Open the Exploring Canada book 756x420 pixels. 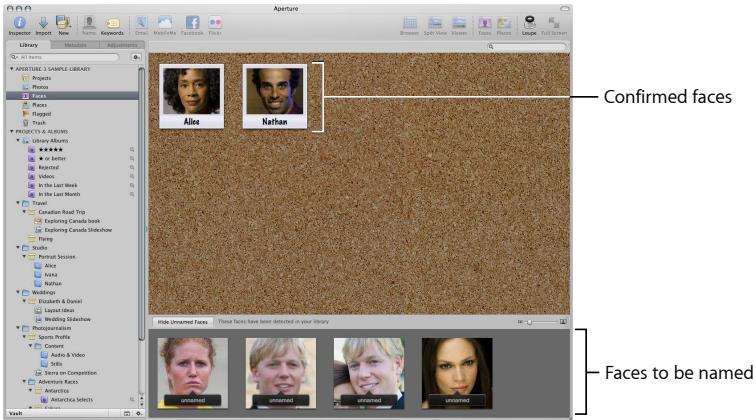tap(72, 221)
